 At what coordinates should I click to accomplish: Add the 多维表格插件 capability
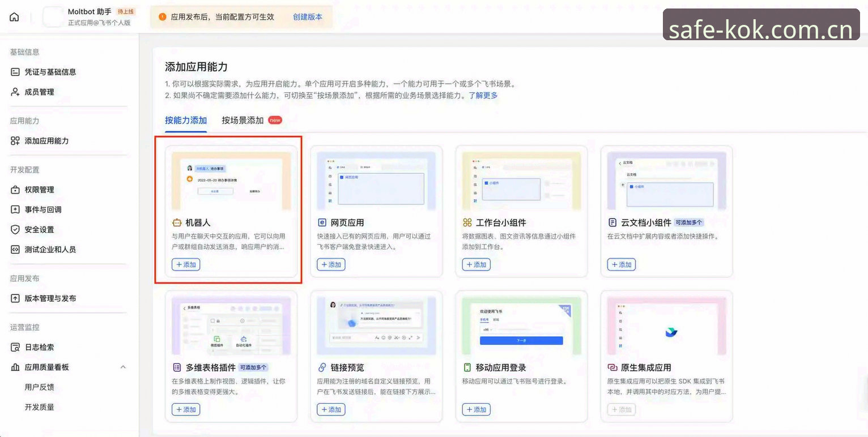coord(186,409)
